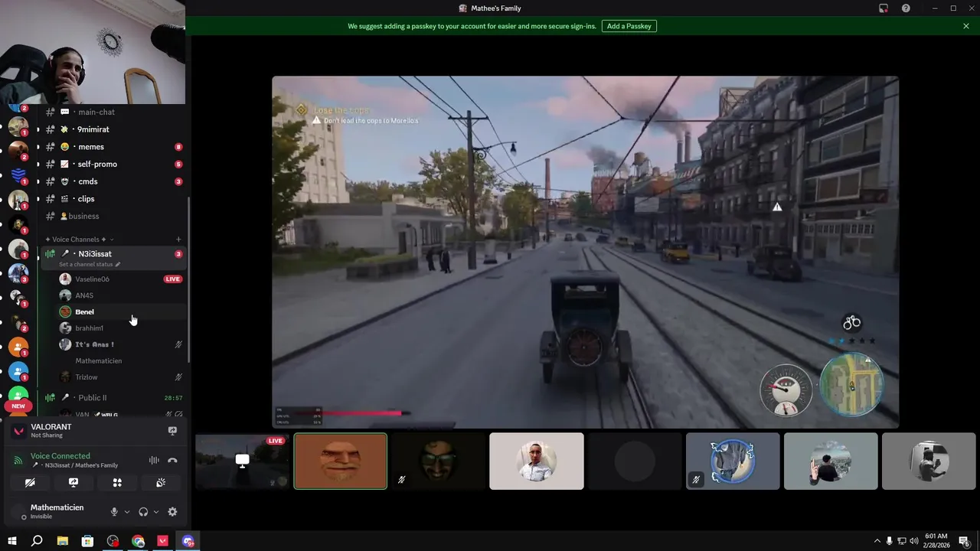
Task: Click the Discord icon in the taskbar
Action: (188, 541)
